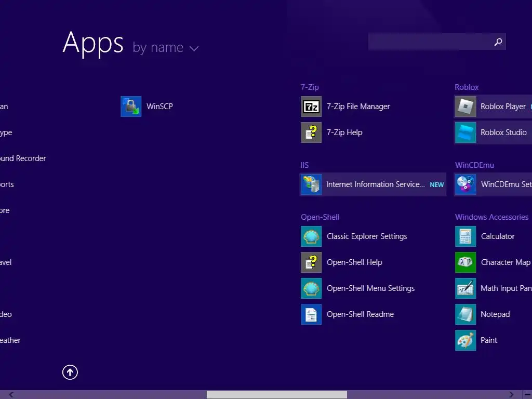Click the 'Calculator' label
This screenshot has width=532, height=399.
498,236
